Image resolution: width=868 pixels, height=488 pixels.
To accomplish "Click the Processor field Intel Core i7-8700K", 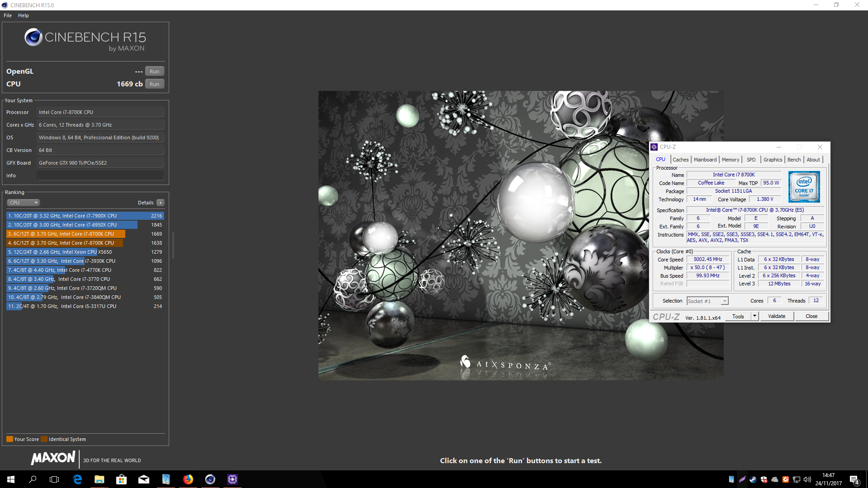I will 100,112.
